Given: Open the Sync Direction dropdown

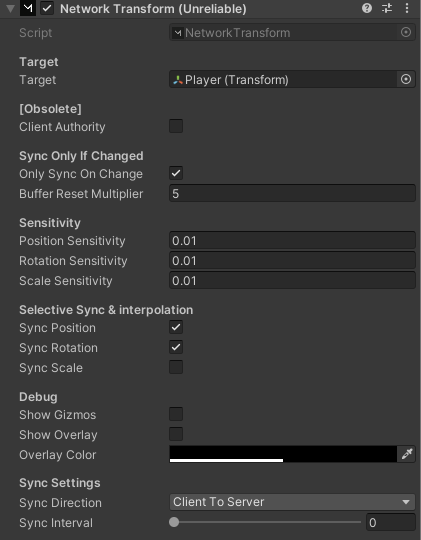Looking at the screenshot, I should [292, 502].
